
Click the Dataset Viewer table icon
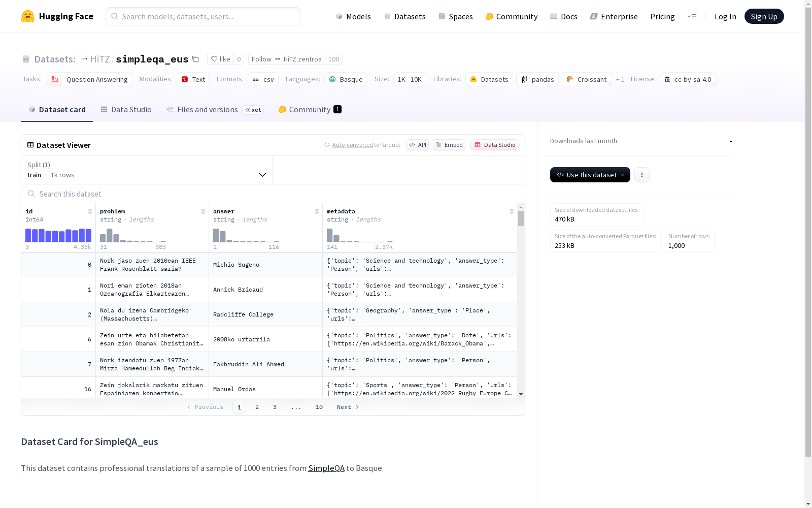coord(30,145)
